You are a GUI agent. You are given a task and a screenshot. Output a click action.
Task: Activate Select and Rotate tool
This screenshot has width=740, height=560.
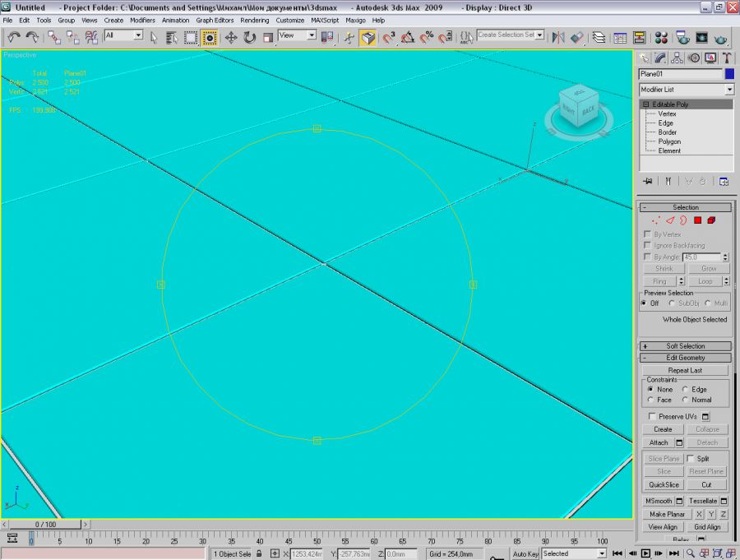pos(249,37)
